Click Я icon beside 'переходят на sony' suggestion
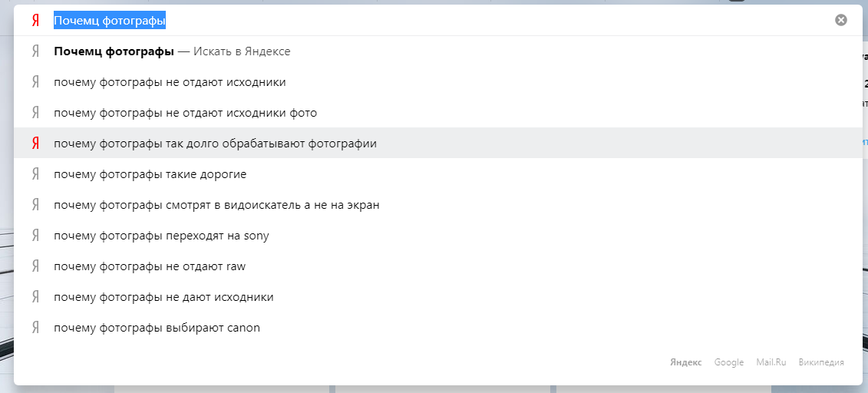 (x=35, y=236)
